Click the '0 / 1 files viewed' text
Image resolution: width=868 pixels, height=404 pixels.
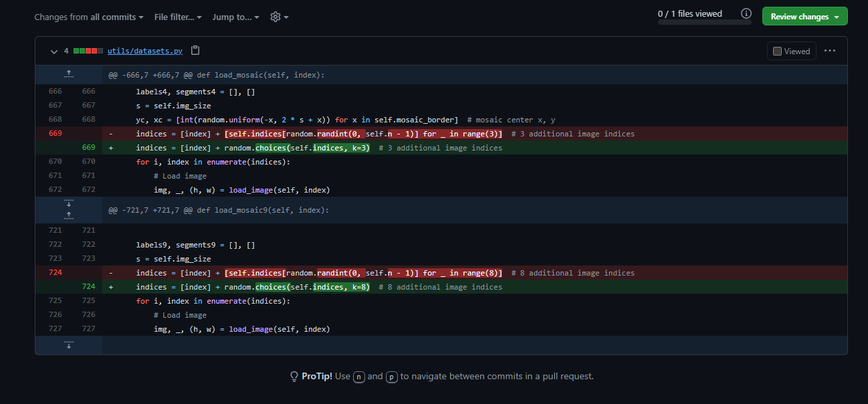click(x=689, y=13)
